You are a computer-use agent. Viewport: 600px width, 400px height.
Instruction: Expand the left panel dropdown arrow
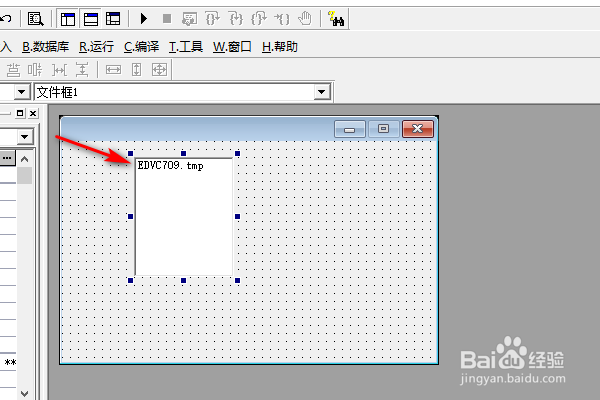click(x=25, y=137)
